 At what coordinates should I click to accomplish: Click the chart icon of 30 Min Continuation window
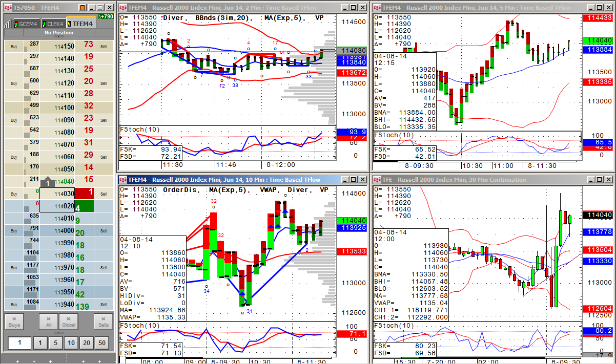click(x=377, y=180)
